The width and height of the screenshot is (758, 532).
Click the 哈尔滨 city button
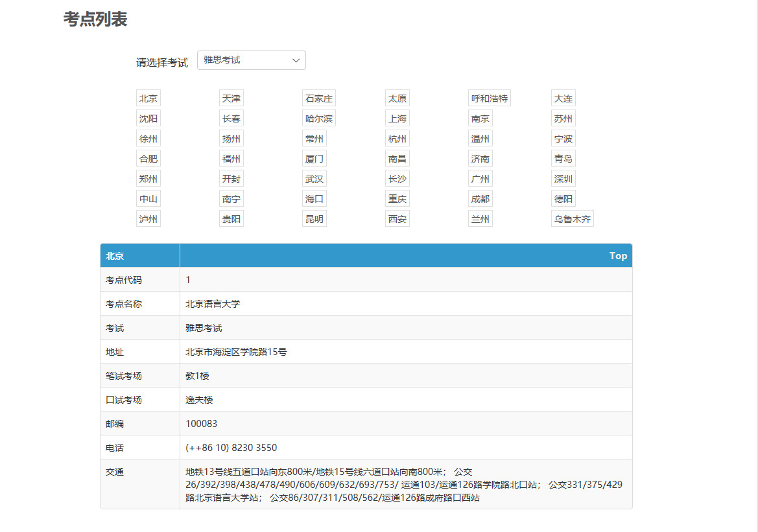click(x=318, y=118)
